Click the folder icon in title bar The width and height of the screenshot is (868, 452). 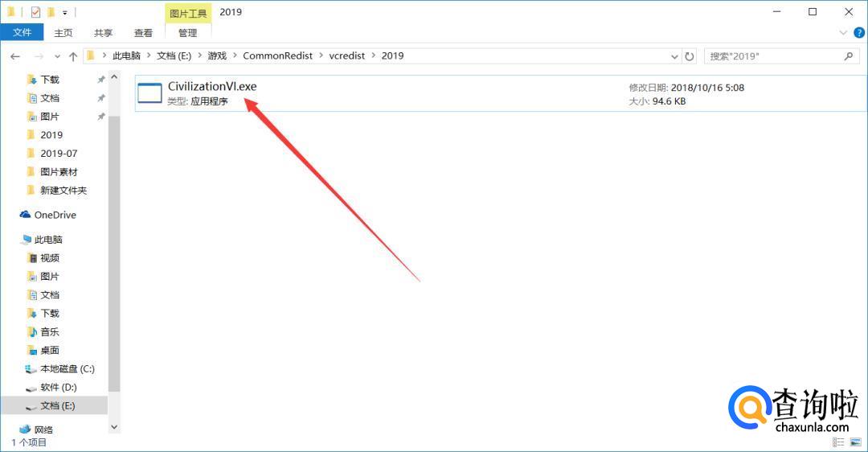click(x=11, y=11)
